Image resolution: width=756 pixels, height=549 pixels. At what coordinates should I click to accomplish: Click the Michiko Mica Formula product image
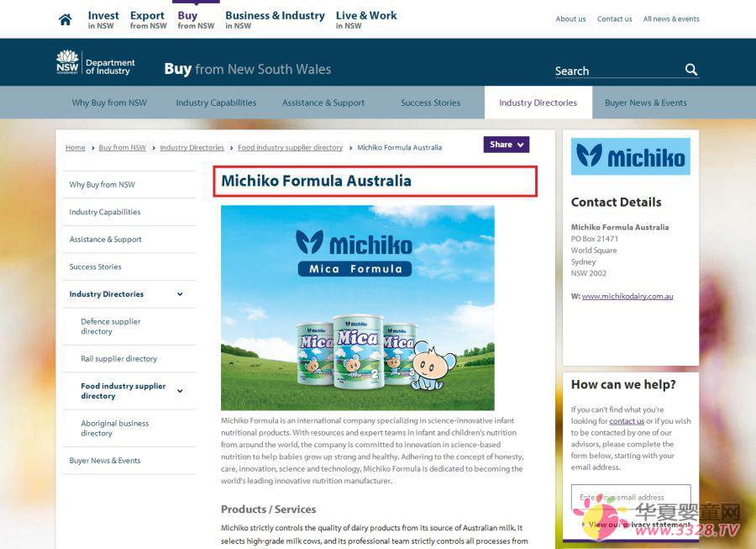357,308
